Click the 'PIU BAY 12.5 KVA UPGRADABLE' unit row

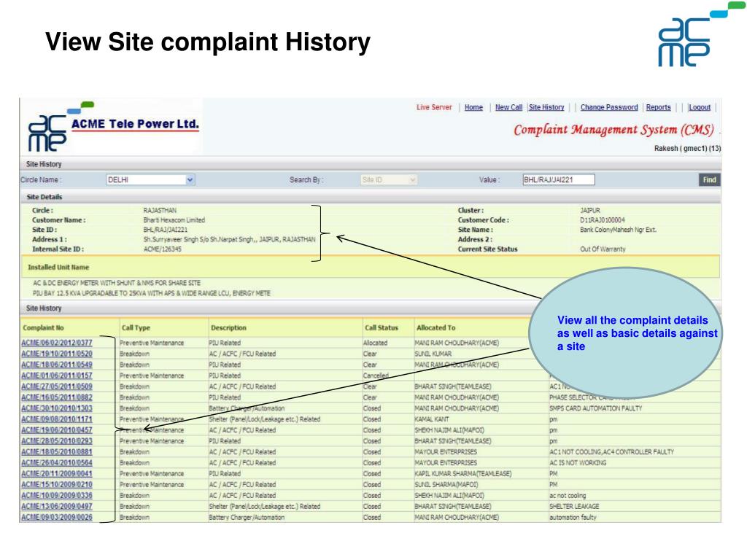[152, 293]
